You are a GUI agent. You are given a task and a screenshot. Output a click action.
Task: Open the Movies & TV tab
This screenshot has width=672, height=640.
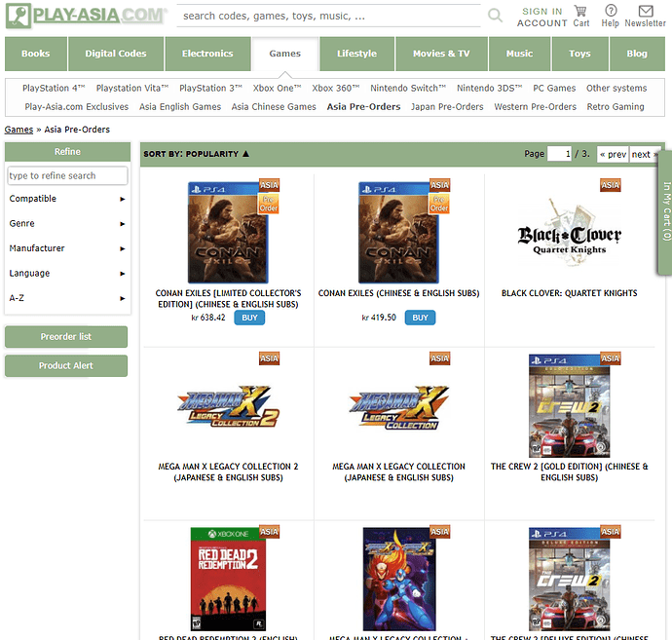[x=441, y=54]
